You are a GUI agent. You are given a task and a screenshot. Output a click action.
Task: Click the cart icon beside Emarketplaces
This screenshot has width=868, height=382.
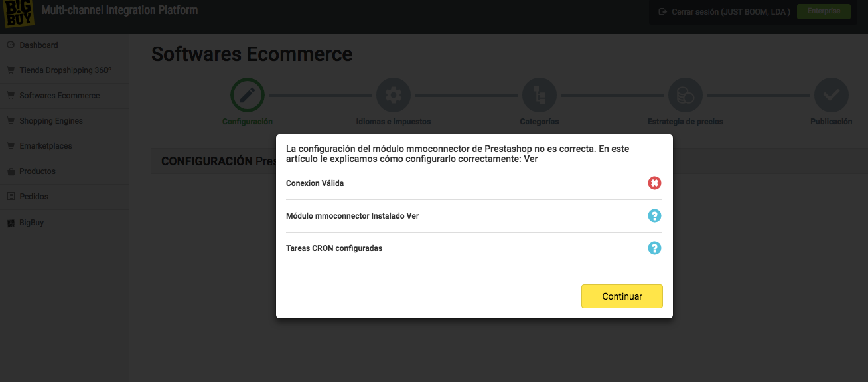pyautogui.click(x=11, y=146)
